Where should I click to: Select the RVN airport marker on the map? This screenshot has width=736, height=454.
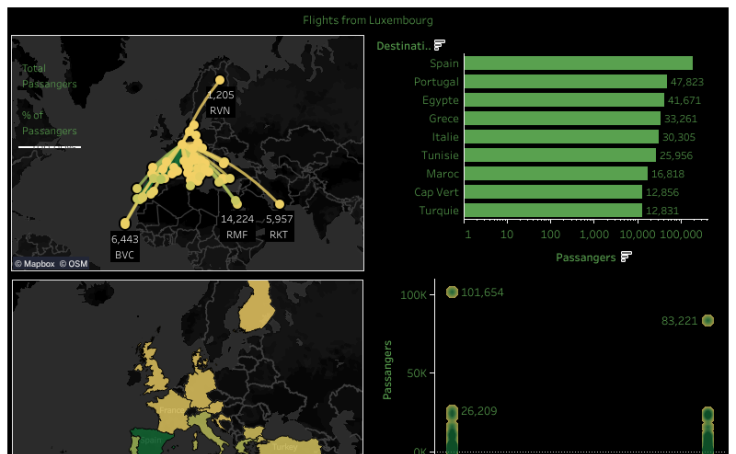pyautogui.click(x=220, y=80)
